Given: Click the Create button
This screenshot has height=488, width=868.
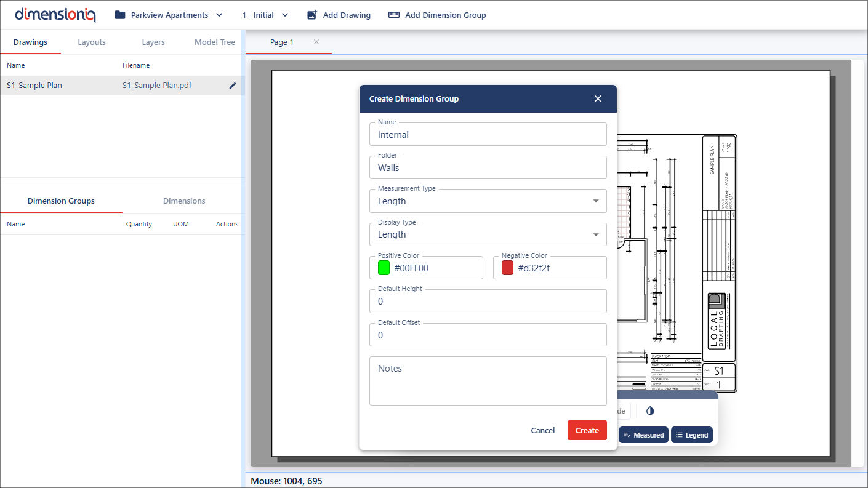Looking at the screenshot, I should point(587,431).
